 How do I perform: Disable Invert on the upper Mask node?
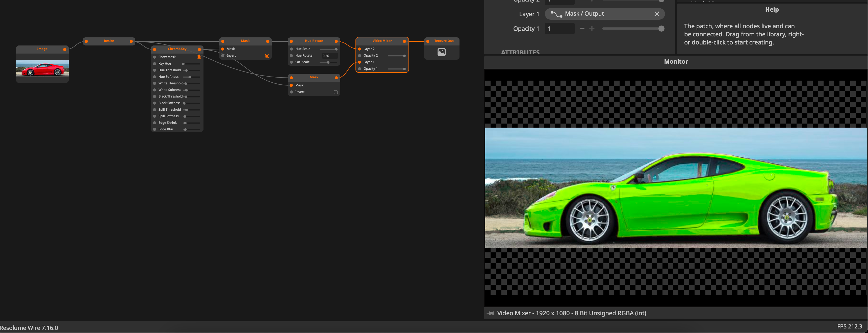267,56
